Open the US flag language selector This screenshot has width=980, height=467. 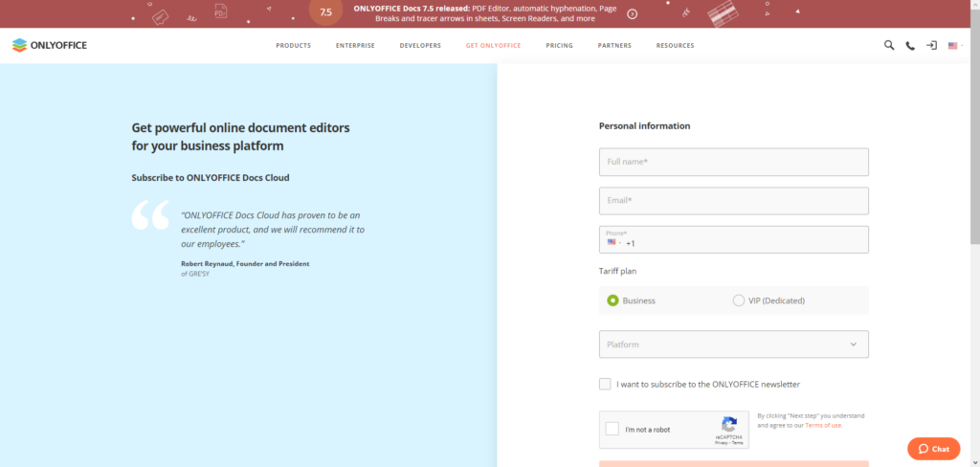[x=955, y=45]
